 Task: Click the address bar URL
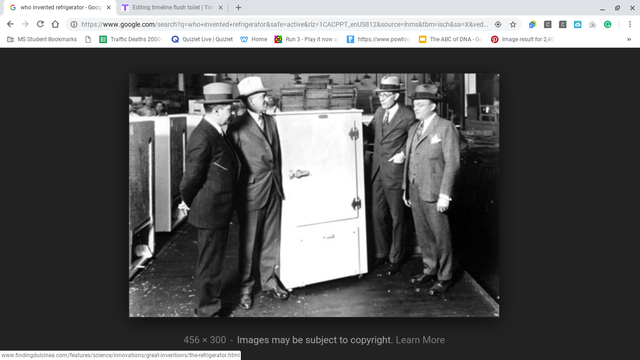[284, 24]
